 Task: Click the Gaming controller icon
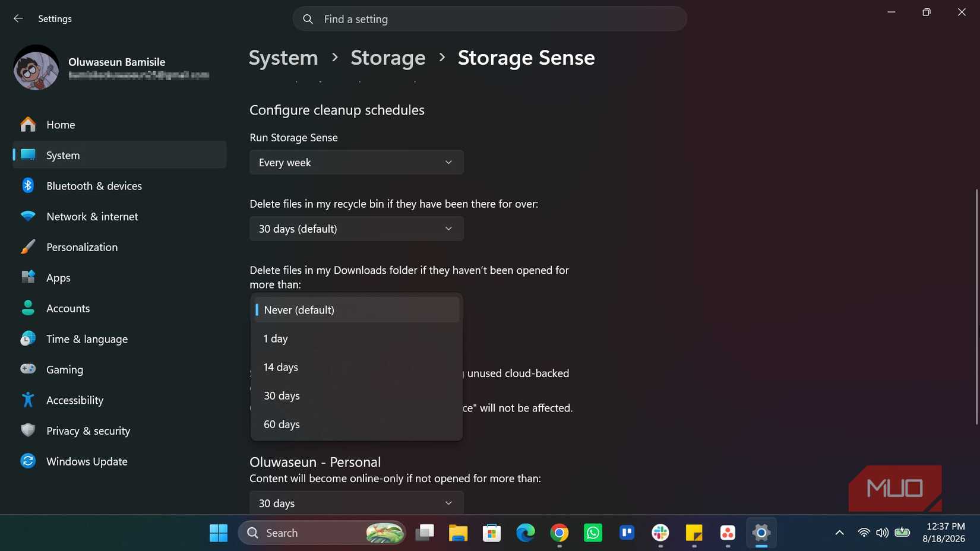tap(28, 369)
